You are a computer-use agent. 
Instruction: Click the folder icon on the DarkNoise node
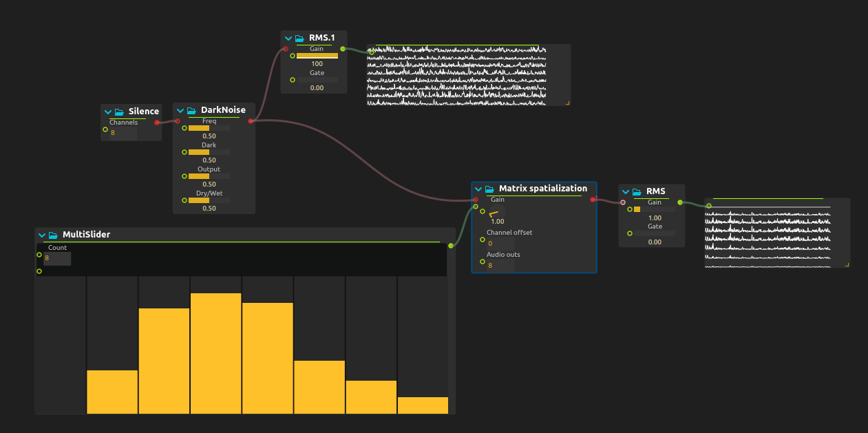coord(191,111)
